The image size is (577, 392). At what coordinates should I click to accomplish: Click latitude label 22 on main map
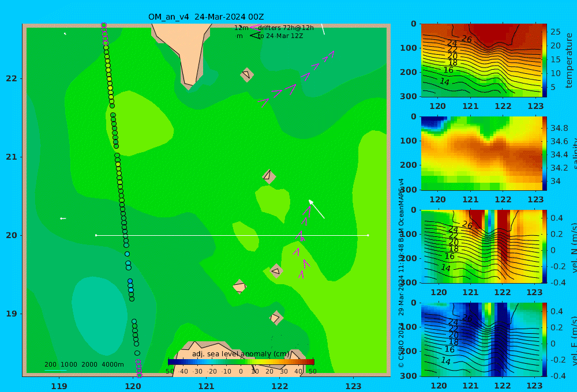(12, 78)
